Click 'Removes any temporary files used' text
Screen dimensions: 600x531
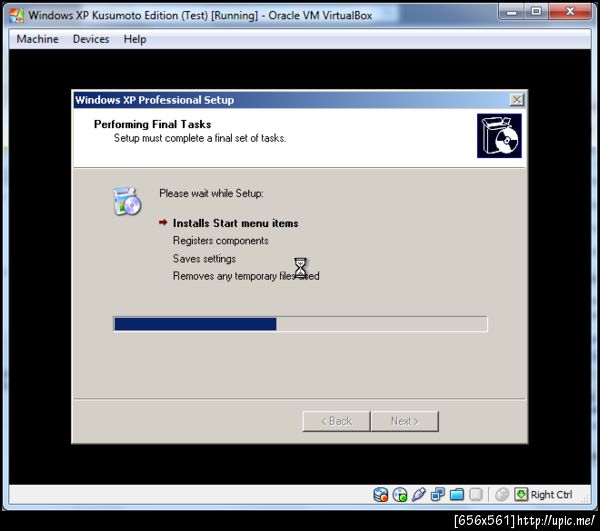pyautogui.click(x=246, y=276)
